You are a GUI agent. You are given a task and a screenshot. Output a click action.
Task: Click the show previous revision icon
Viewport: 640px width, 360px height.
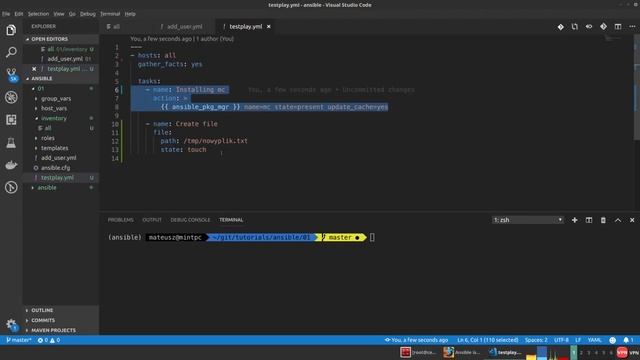[x=589, y=27]
